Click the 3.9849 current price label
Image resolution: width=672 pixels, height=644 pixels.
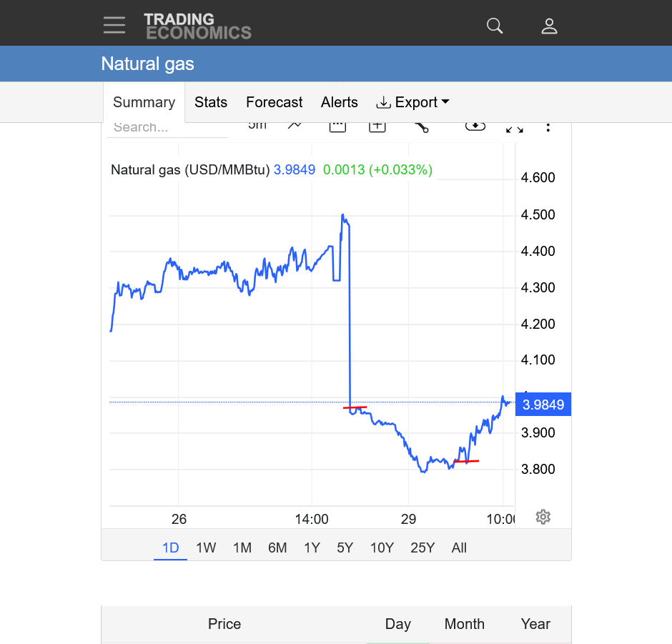543,405
